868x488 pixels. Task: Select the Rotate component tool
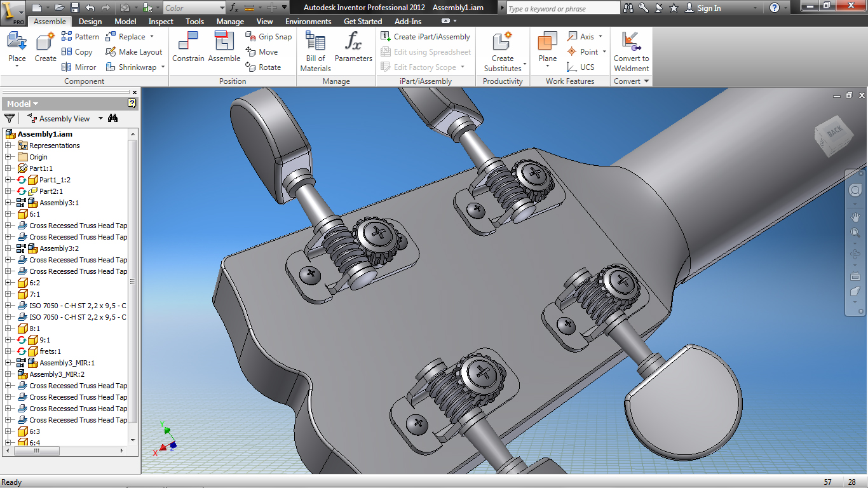tap(263, 67)
